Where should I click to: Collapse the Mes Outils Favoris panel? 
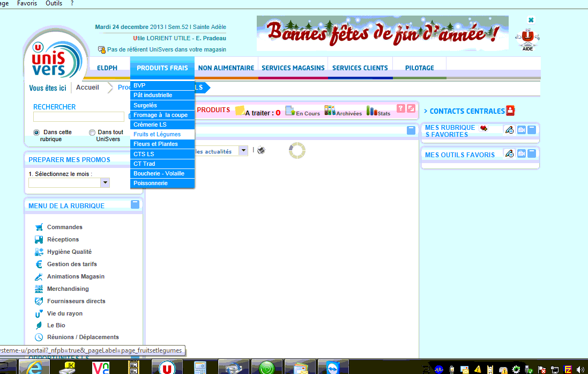pyautogui.click(x=532, y=155)
